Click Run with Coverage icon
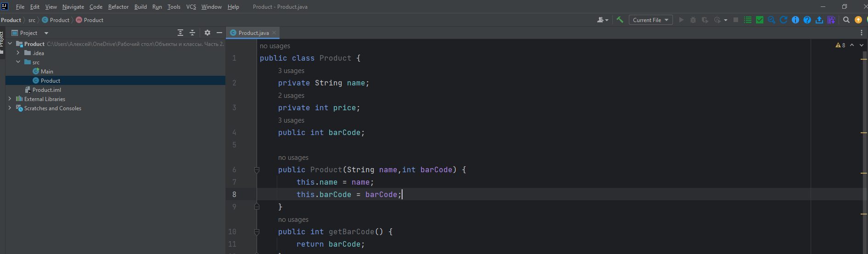This screenshot has height=254, width=868. [x=705, y=20]
